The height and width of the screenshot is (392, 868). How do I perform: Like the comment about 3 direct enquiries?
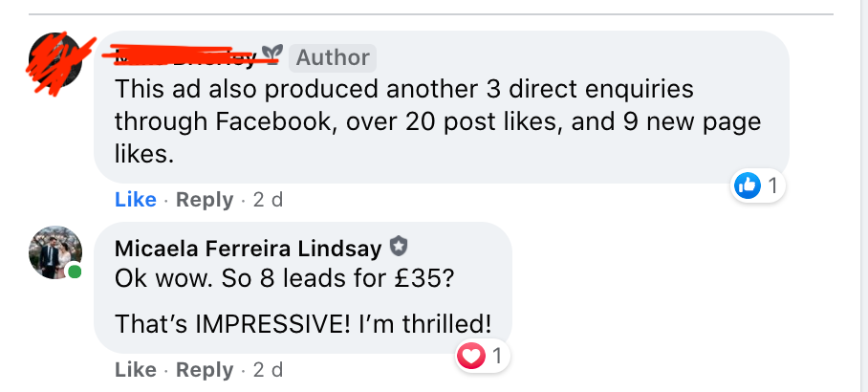pos(135,200)
